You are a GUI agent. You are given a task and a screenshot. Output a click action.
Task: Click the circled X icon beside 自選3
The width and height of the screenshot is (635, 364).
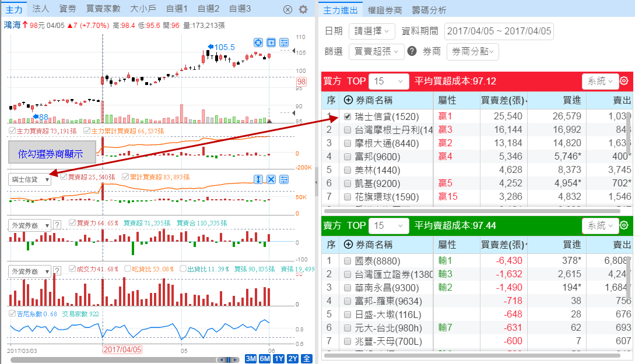point(287,9)
